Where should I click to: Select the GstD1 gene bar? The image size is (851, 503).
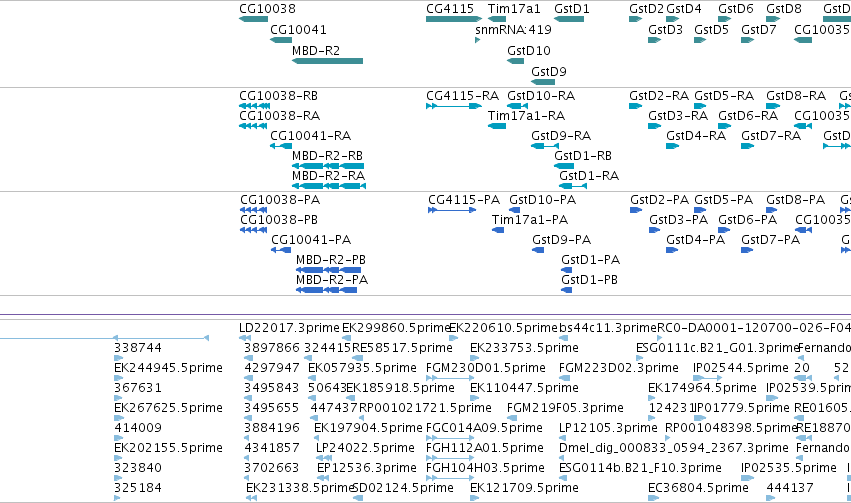569,19
